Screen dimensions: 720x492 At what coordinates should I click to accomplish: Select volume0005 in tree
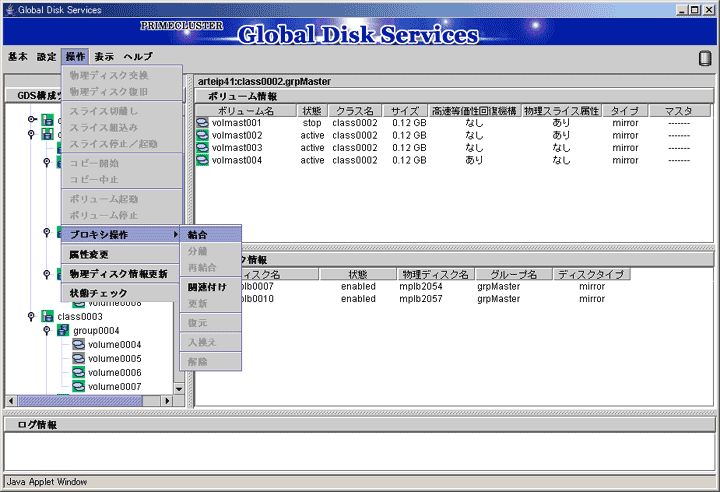115,358
